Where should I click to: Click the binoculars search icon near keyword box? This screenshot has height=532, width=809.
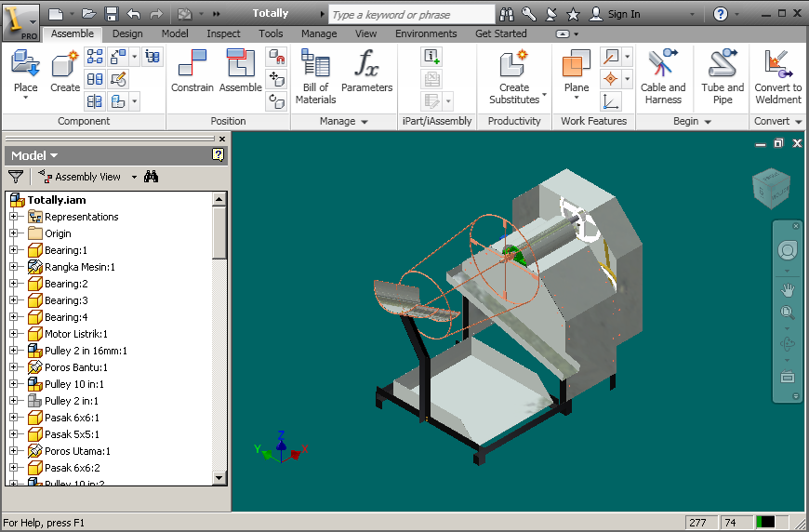point(507,15)
